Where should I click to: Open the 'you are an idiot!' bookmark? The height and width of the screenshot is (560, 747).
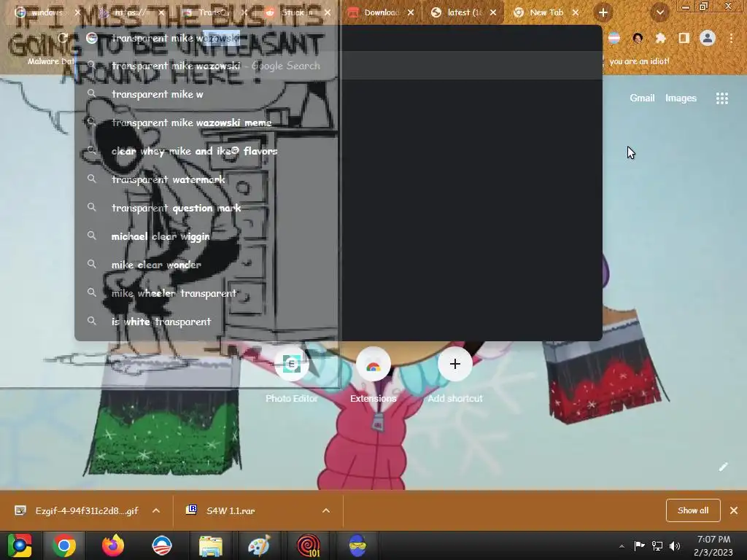pyautogui.click(x=639, y=61)
